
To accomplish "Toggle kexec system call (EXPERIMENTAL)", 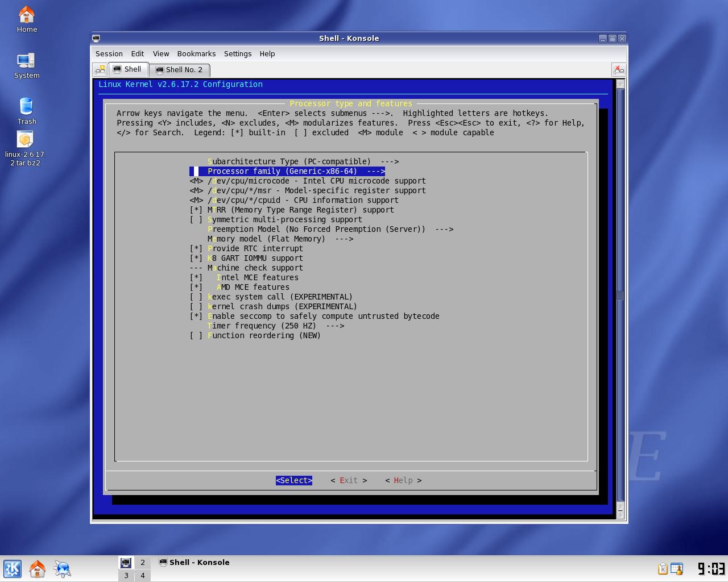I will pyautogui.click(x=271, y=297).
